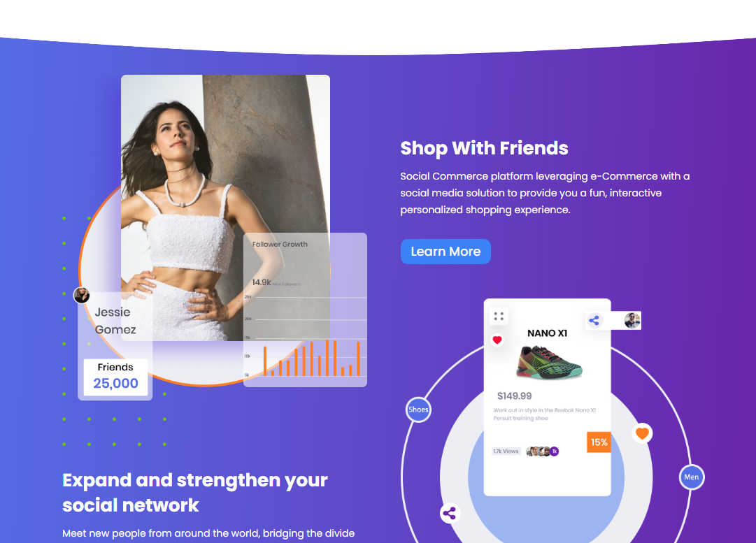Click the Shop With Friends heading
This screenshot has height=543, width=756.
coord(484,148)
